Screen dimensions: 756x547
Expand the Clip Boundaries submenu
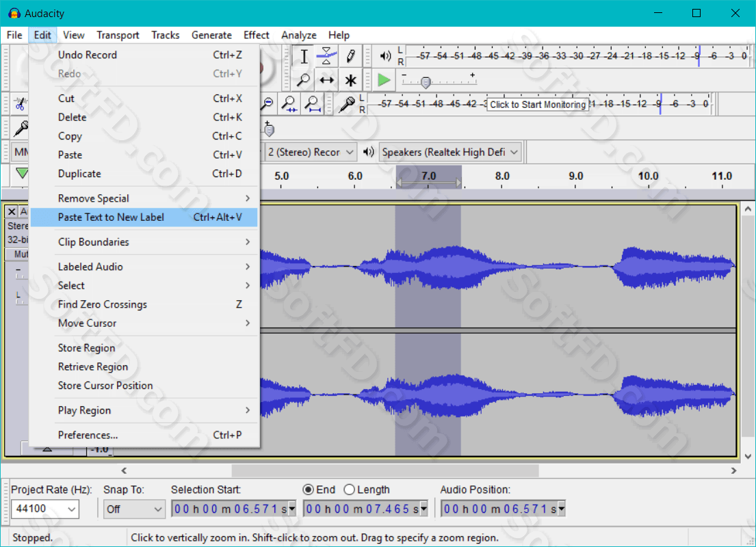[144, 242]
